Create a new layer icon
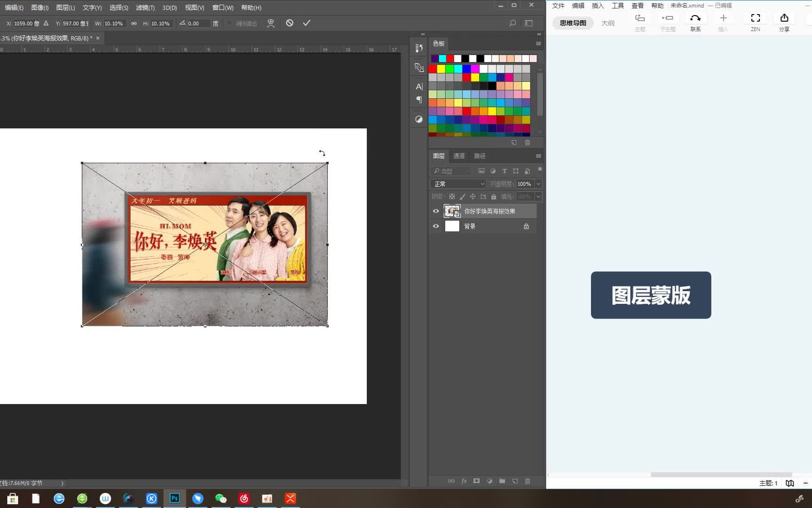The width and height of the screenshot is (812, 508). coord(515,481)
